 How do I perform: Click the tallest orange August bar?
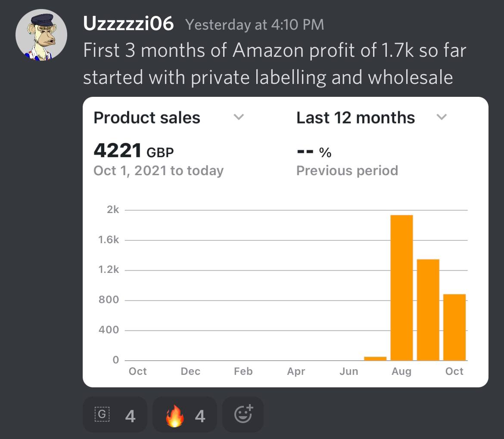coord(401,288)
